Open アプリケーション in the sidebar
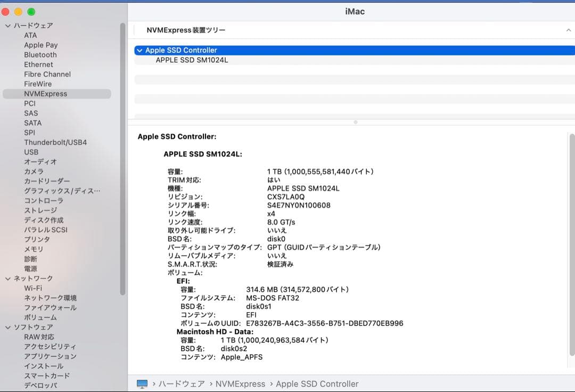This screenshot has width=575, height=392. [x=50, y=356]
